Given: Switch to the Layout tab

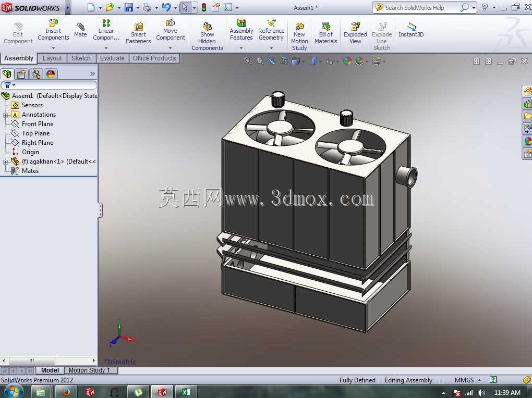Looking at the screenshot, I should coord(52,58).
